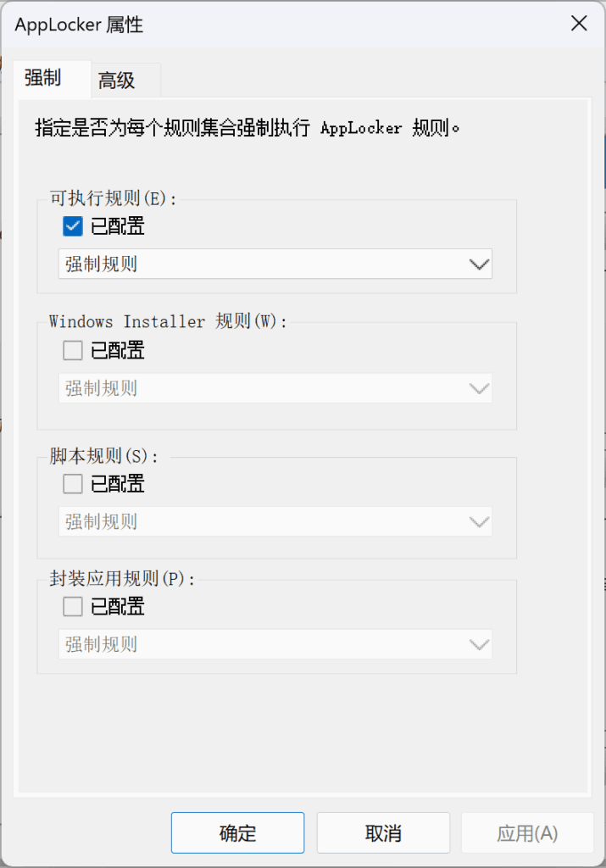Confirm settings with the 确定 button
Screen dimensions: 606x868
pos(237,832)
